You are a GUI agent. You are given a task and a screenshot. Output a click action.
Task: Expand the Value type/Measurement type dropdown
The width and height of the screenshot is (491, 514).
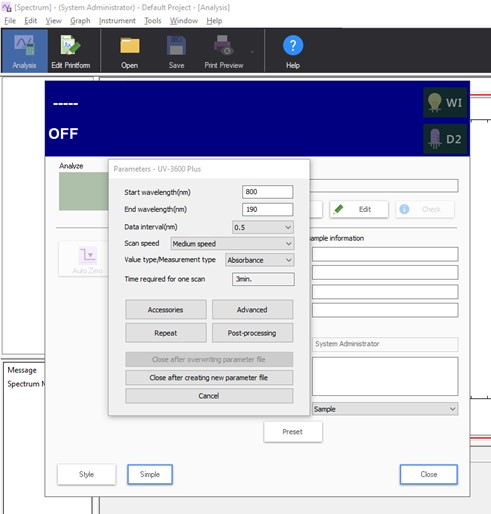pos(260,260)
